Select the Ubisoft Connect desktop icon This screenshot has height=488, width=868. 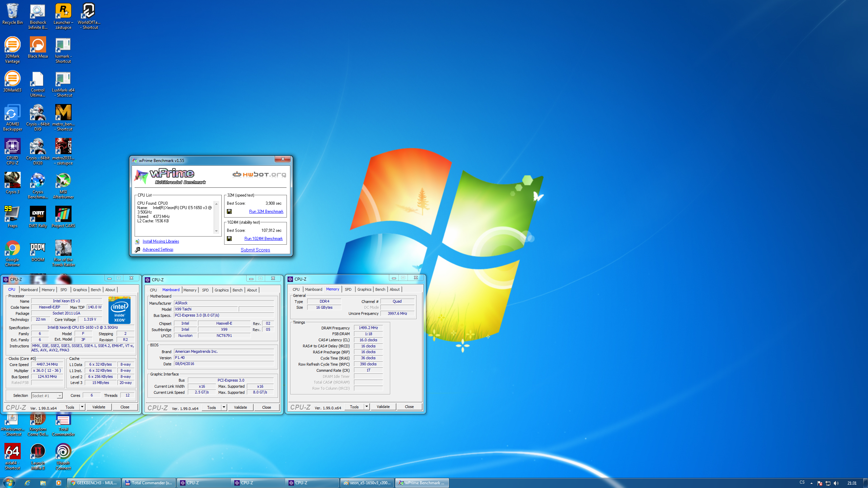point(63,457)
